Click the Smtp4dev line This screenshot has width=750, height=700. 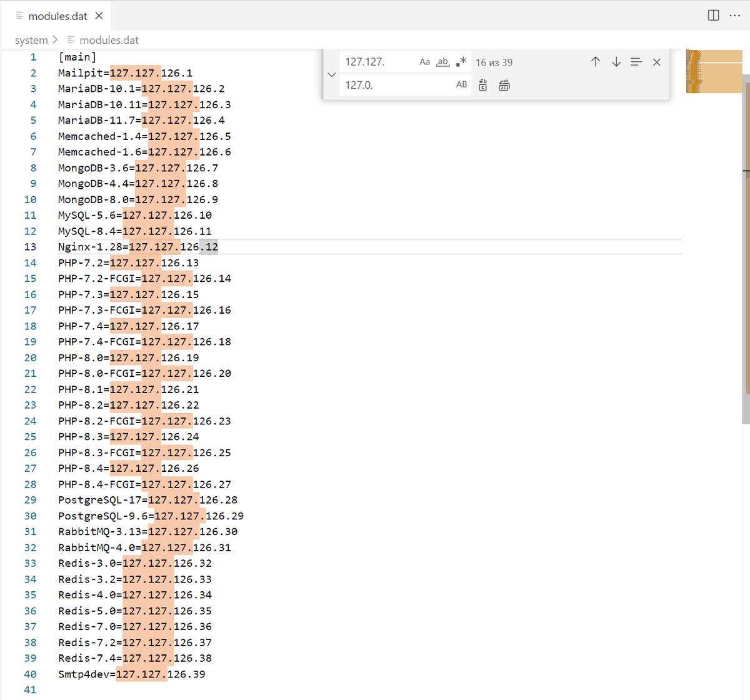click(132, 674)
